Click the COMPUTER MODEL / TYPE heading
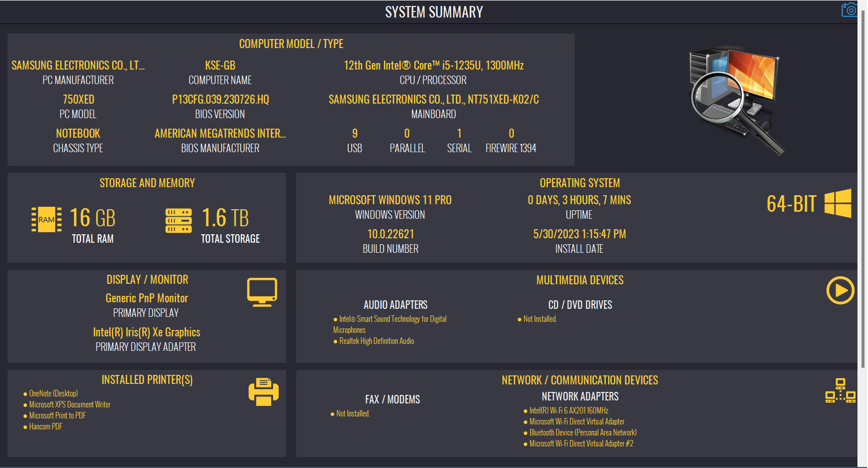This screenshot has height=468, width=868. pyautogui.click(x=291, y=44)
